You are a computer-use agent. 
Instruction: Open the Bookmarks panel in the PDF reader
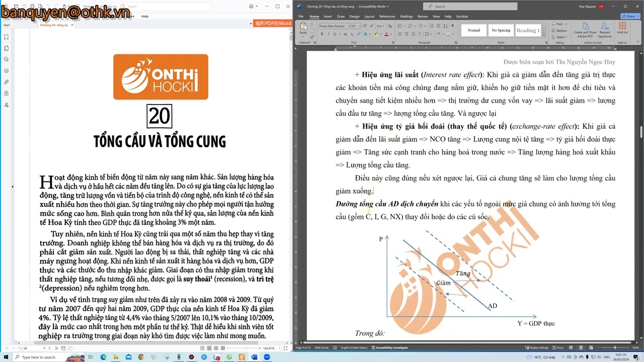7,37
